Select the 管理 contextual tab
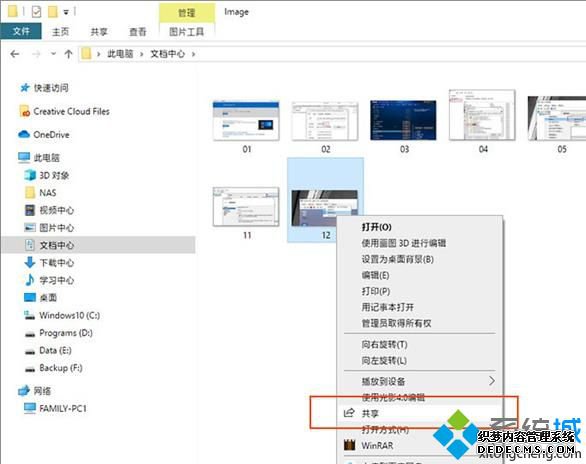 coord(186,13)
